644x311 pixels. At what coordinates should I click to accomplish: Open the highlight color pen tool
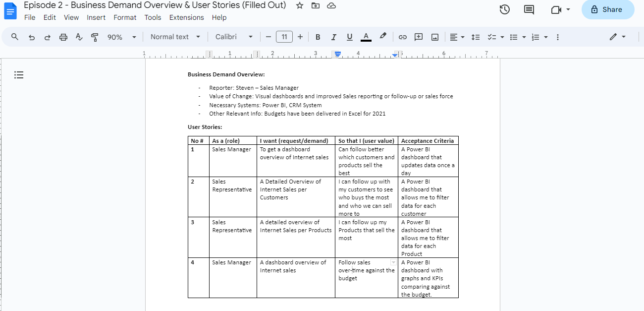[x=382, y=37]
